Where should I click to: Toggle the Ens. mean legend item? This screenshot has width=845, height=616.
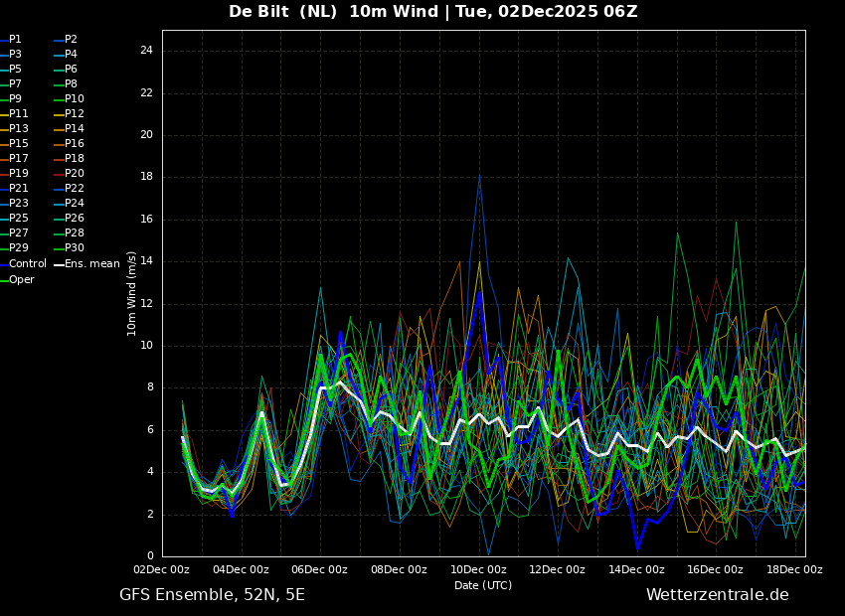coord(91,264)
